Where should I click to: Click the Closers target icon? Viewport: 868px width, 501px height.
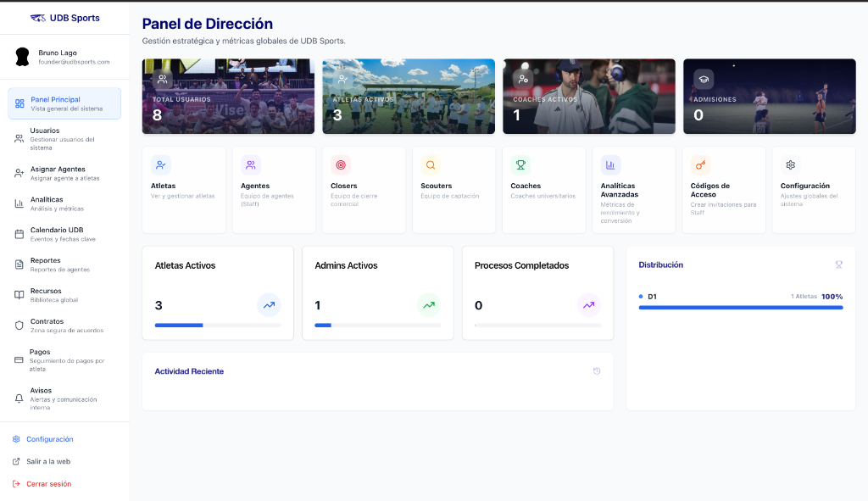tap(341, 165)
